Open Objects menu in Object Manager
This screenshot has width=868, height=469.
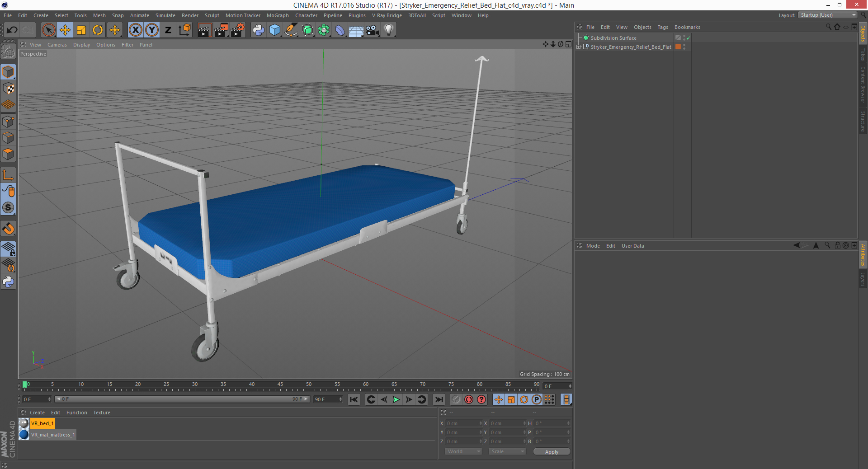pos(642,27)
